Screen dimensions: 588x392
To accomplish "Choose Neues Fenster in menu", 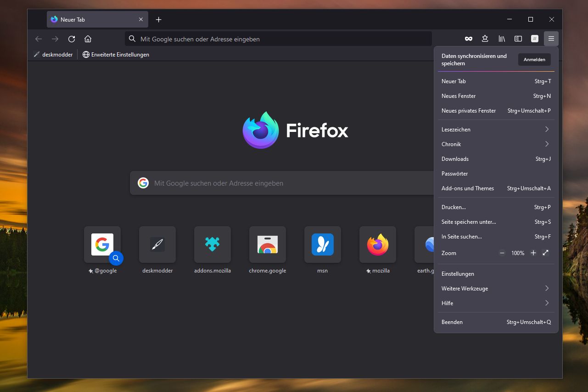I will (496, 96).
